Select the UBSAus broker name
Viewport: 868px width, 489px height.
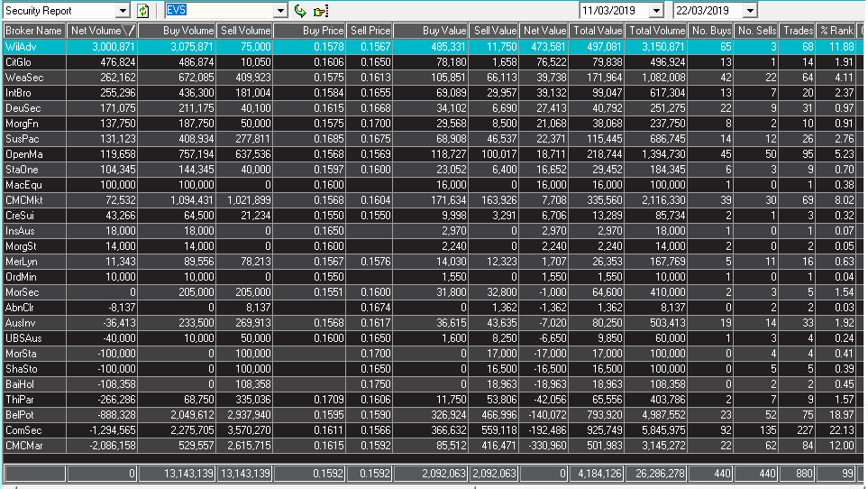click(x=23, y=338)
